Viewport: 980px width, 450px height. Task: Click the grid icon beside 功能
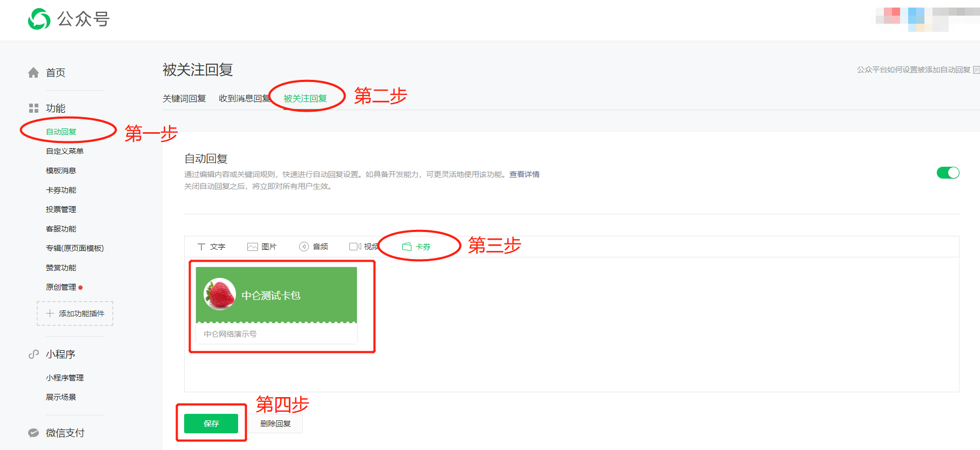(33, 108)
